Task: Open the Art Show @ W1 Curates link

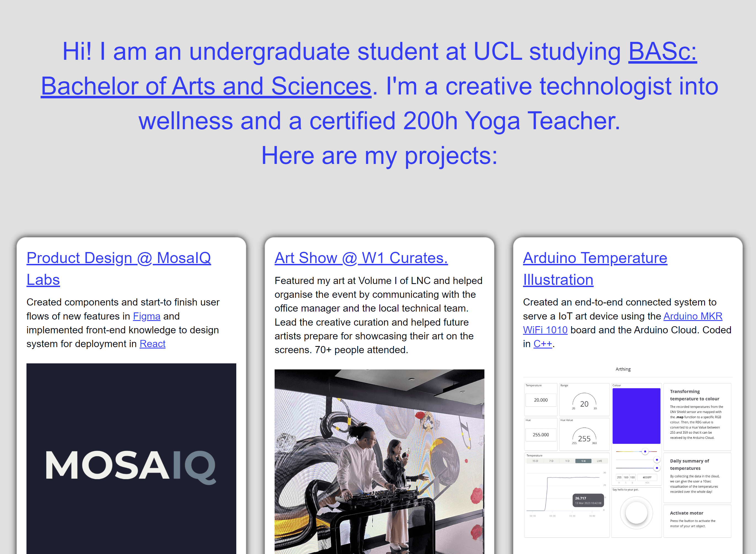Action: click(361, 258)
